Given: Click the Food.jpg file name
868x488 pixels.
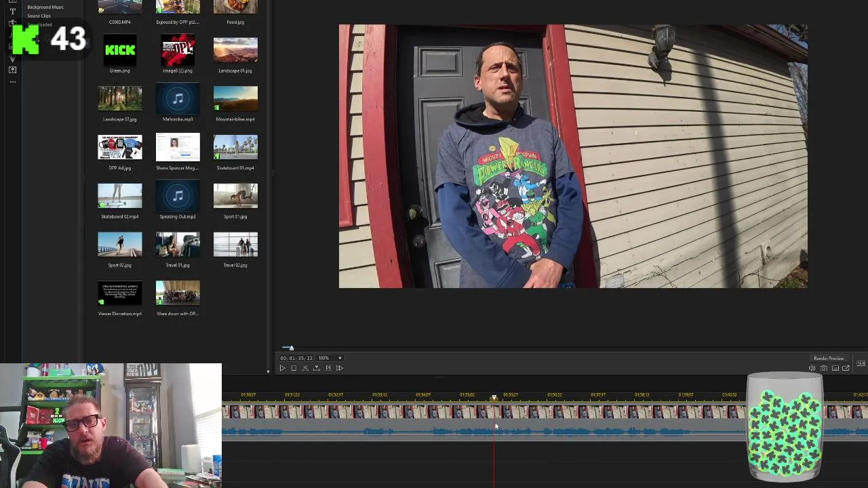Looking at the screenshot, I should click(x=235, y=22).
